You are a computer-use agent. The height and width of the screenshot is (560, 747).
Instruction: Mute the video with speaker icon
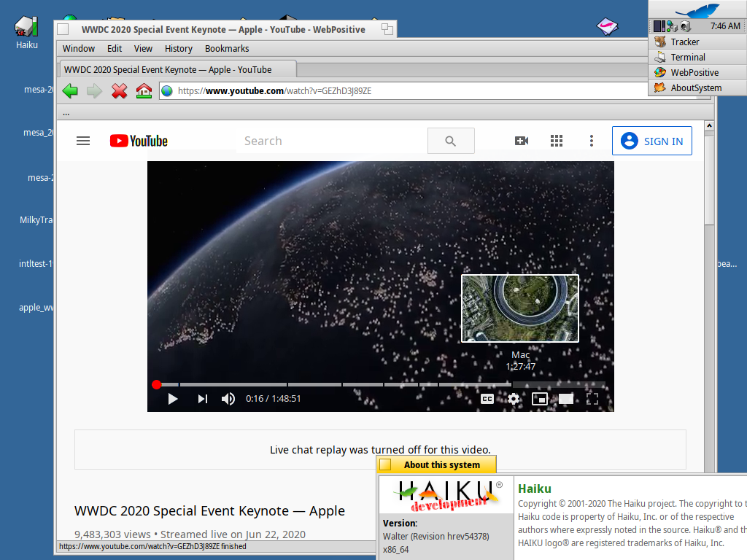click(x=228, y=399)
